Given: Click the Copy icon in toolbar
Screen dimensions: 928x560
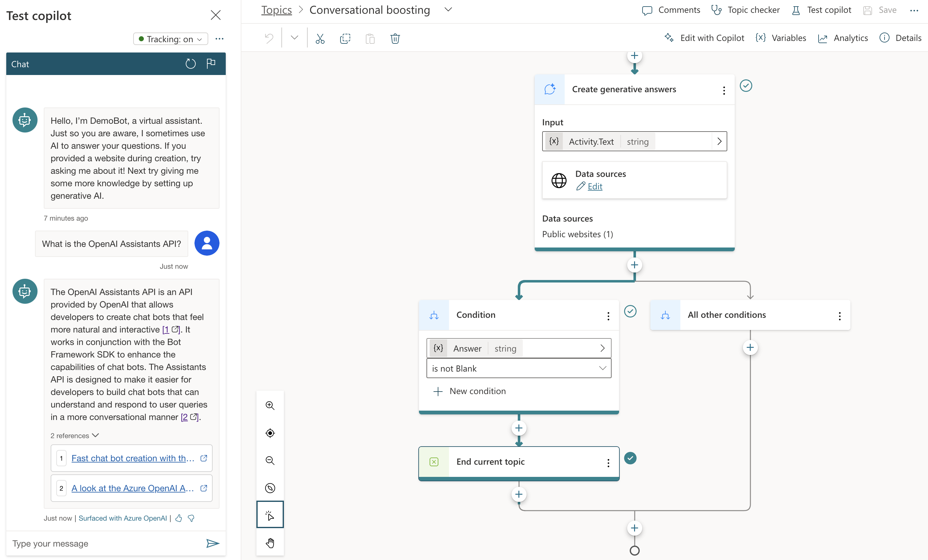Looking at the screenshot, I should [345, 38].
